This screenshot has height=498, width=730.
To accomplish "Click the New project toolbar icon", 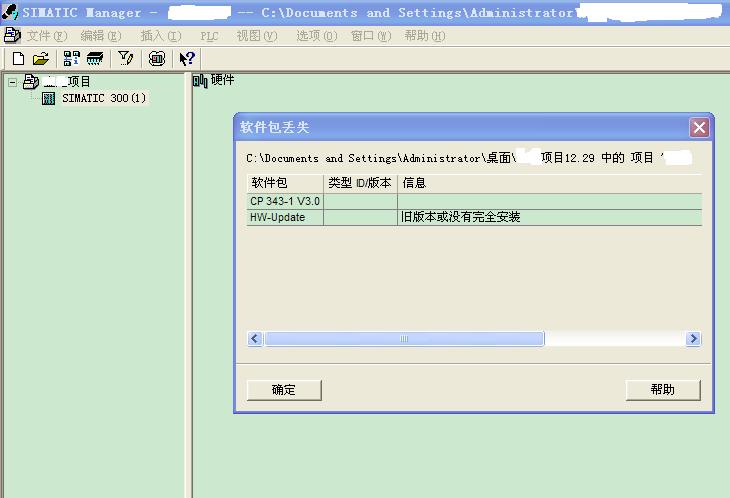I will (x=18, y=59).
